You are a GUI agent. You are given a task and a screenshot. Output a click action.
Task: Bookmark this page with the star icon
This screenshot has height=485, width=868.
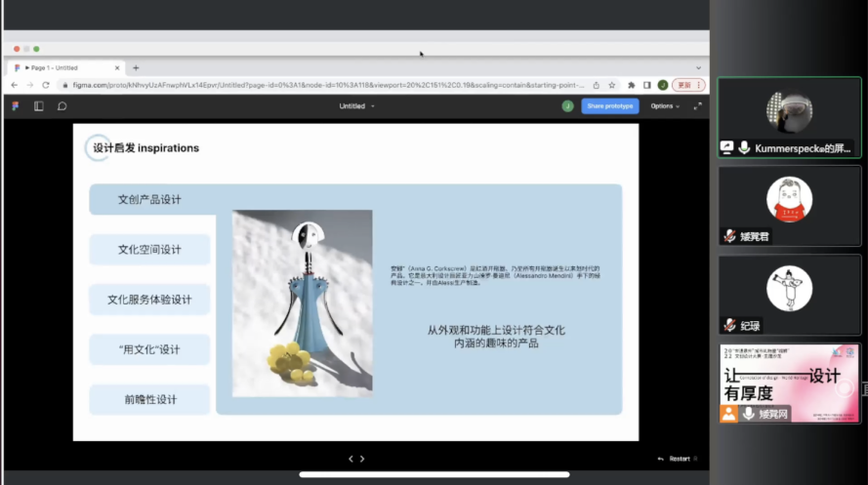611,85
